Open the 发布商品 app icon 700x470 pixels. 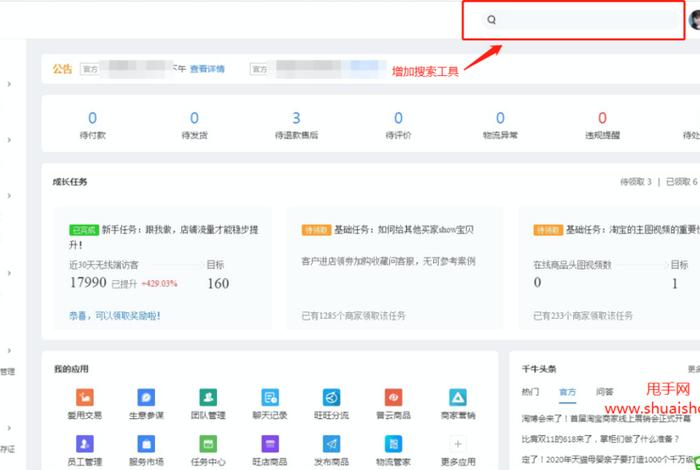[x=332, y=444]
